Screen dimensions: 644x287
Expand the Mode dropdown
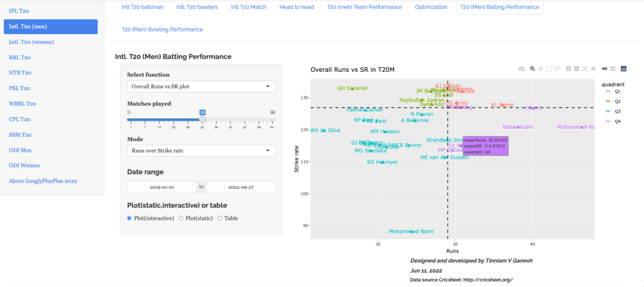click(x=201, y=150)
